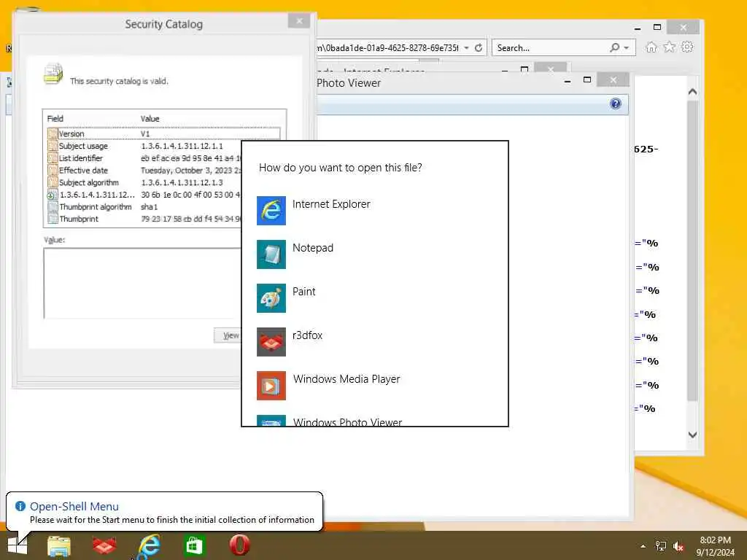
Task: Open Internet Explorer favorites star
Action: 670,47
